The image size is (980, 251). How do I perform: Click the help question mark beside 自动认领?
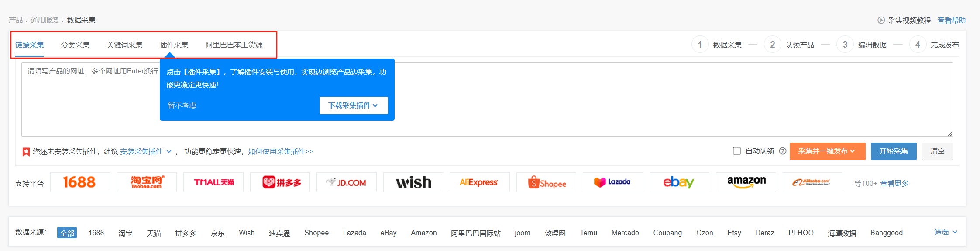[x=783, y=151]
